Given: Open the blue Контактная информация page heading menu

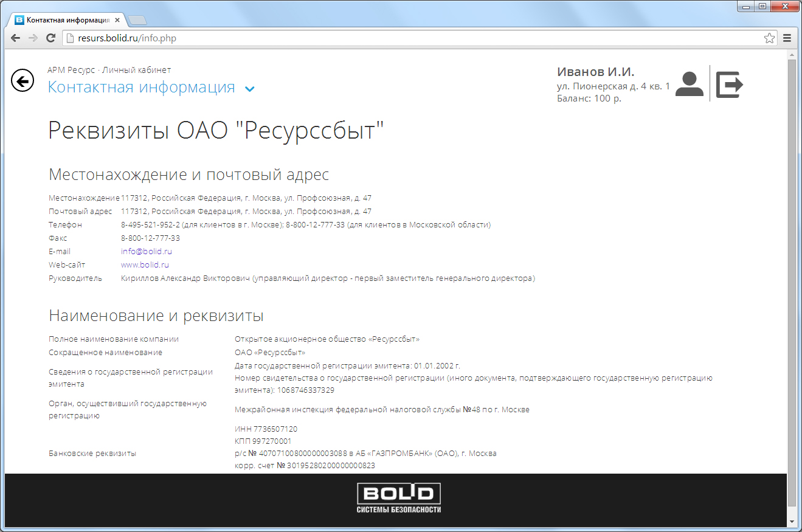Looking at the screenshot, I should tap(141, 88).
